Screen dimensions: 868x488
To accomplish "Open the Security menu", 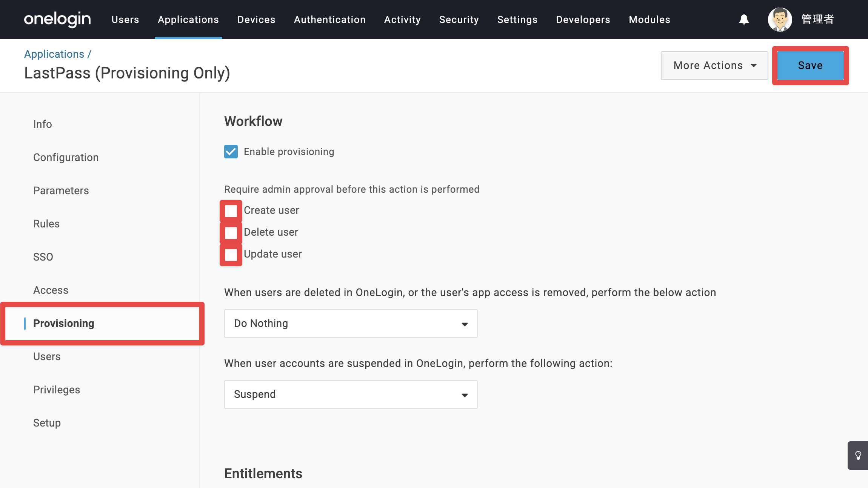I will [459, 20].
